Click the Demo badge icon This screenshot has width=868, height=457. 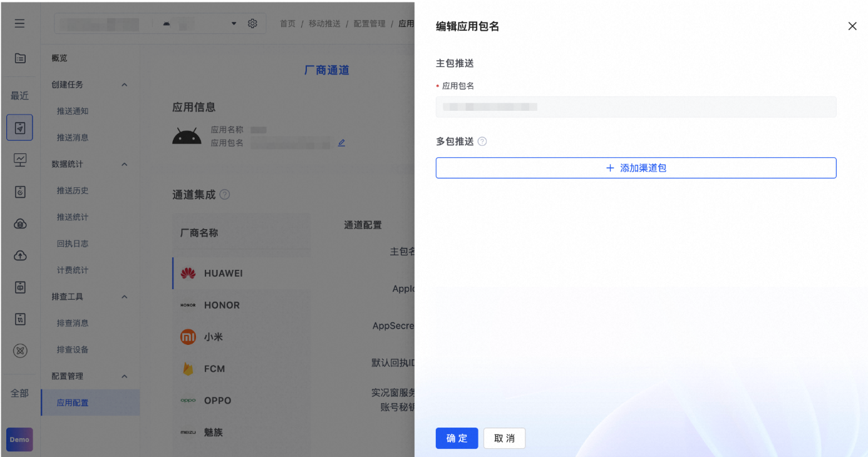click(x=20, y=439)
